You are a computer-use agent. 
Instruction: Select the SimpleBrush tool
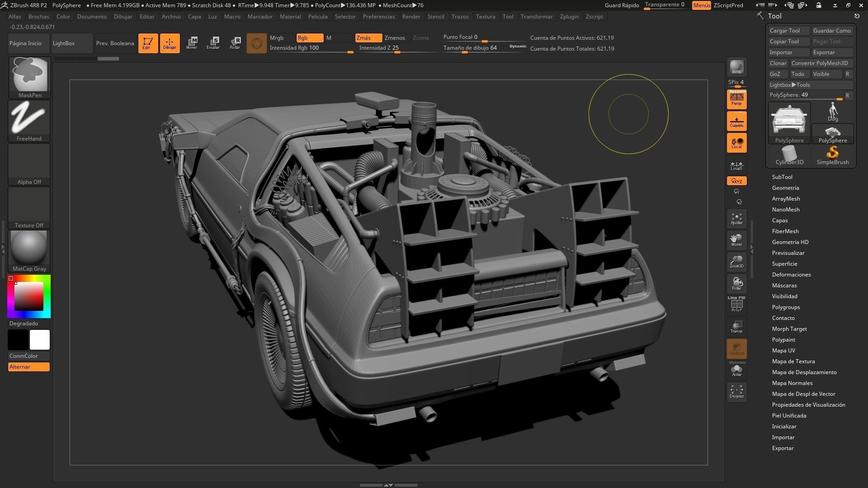pyautogui.click(x=833, y=156)
